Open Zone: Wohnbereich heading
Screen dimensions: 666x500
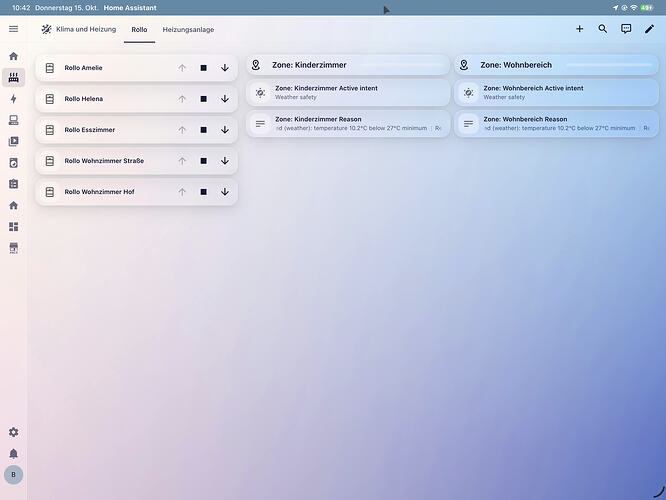(x=516, y=65)
